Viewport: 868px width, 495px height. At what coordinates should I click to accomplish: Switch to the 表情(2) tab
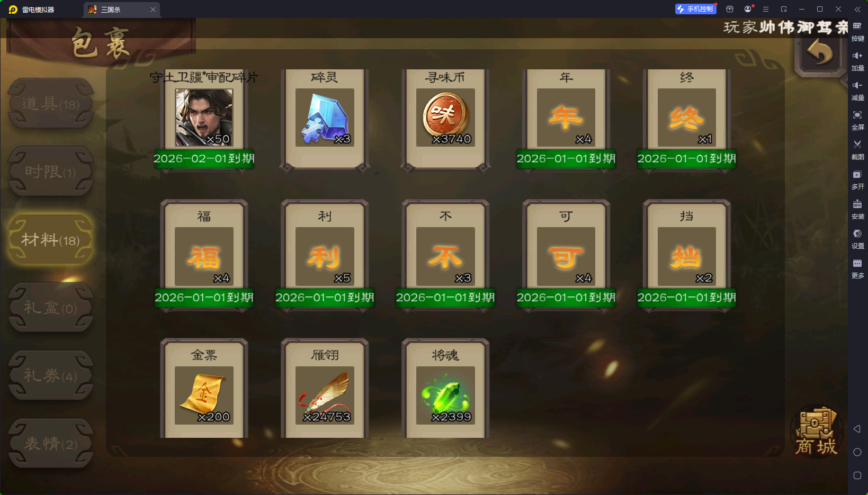tap(51, 444)
